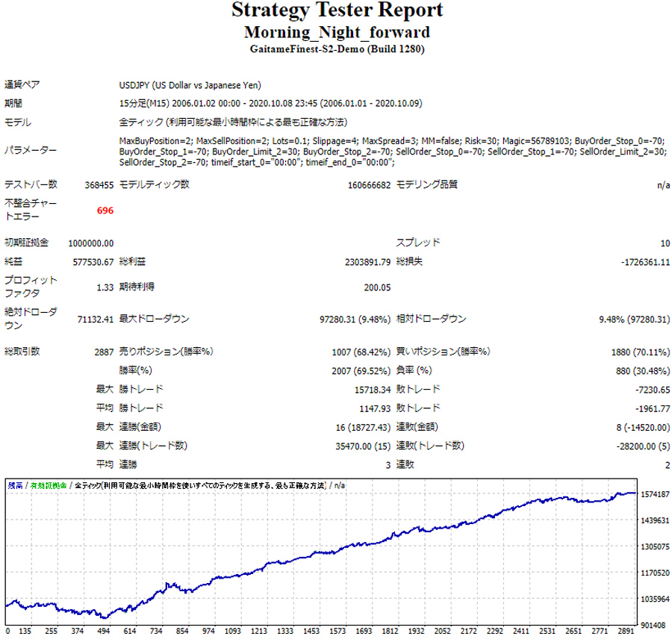This screenshot has height=642, width=672.
Task: Click USDJPY (US Dollar vs Japanese Yen)
Action: (x=190, y=85)
